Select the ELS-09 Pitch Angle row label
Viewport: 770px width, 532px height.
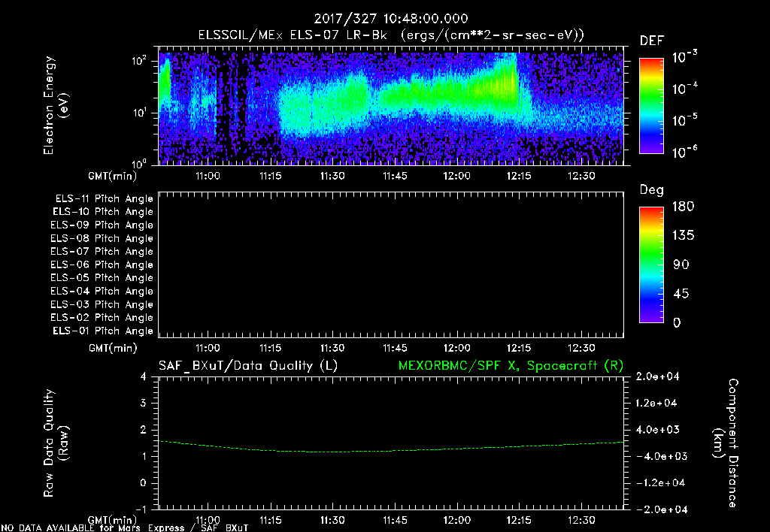coord(102,225)
